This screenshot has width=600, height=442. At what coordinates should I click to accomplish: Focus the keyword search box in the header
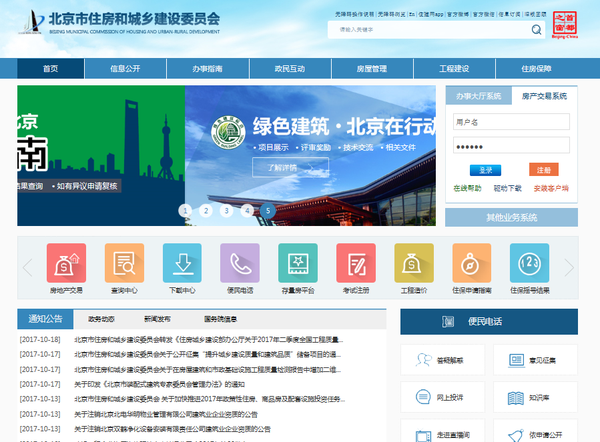(x=429, y=29)
